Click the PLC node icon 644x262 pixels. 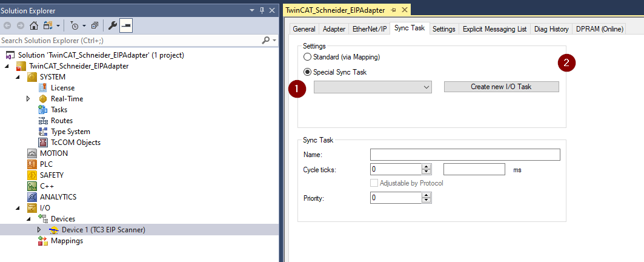32,164
